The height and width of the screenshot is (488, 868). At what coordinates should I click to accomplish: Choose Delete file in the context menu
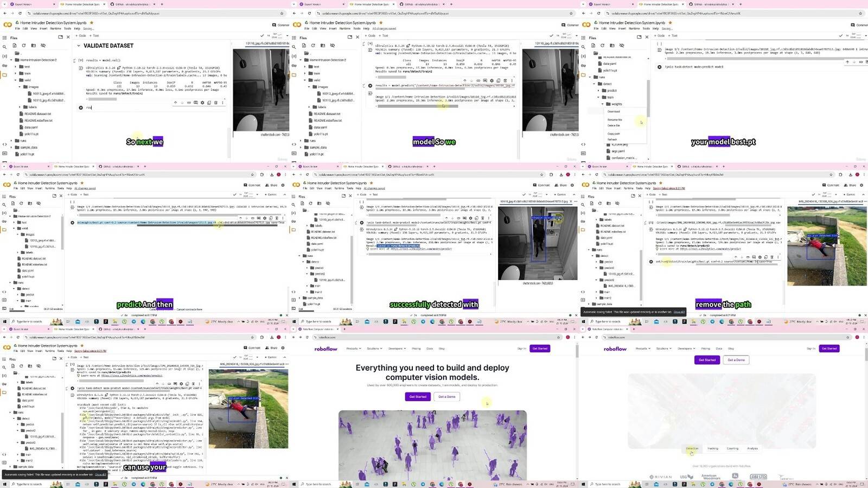(614, 125)
